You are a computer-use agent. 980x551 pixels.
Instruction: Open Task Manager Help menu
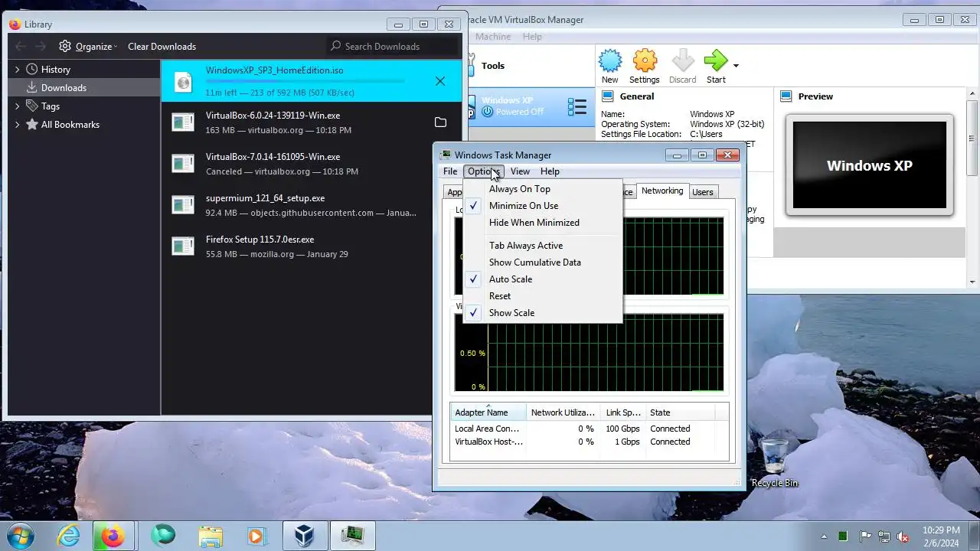click(550, 171)
